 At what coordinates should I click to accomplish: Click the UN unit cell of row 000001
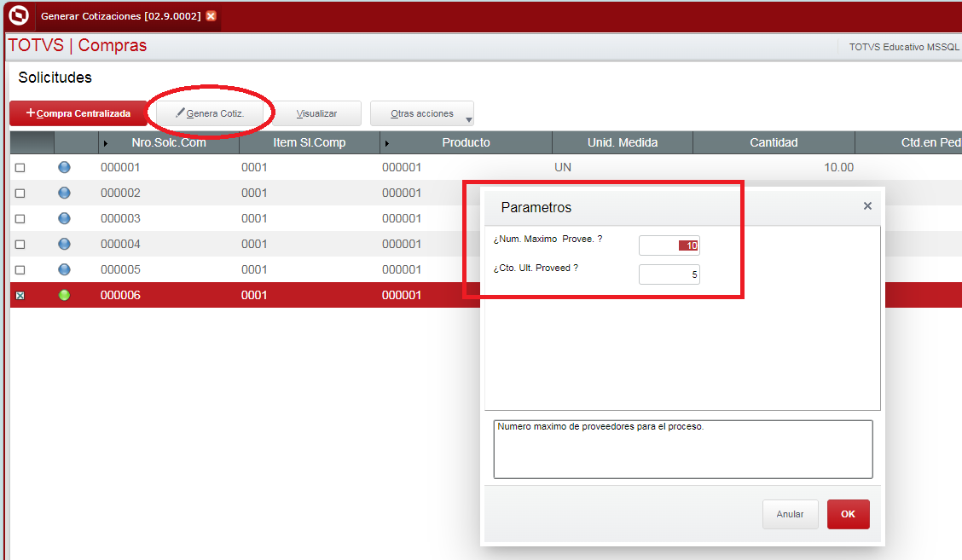click(563, 167)
